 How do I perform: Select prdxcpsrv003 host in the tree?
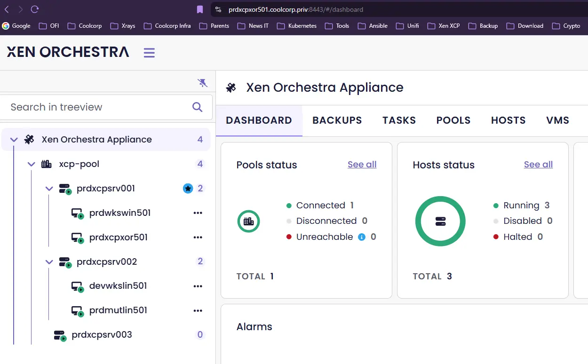click(x=102, y=335)
